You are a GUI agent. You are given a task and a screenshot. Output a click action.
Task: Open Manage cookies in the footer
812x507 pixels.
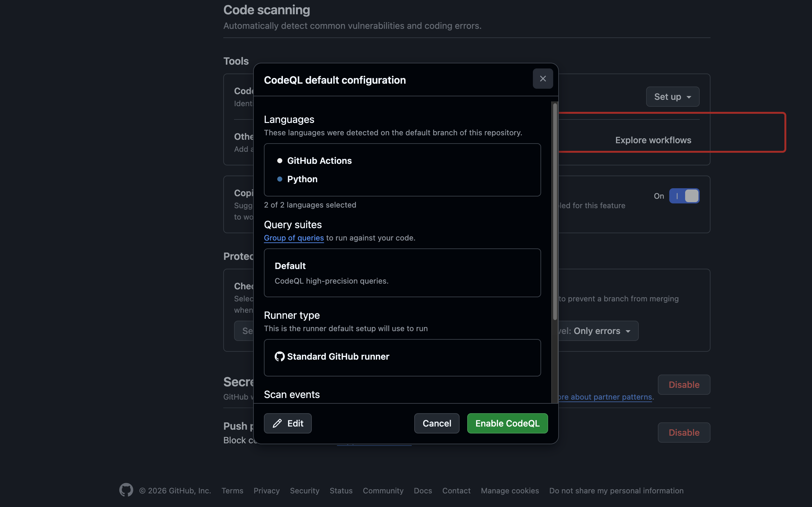pos(510,491)
